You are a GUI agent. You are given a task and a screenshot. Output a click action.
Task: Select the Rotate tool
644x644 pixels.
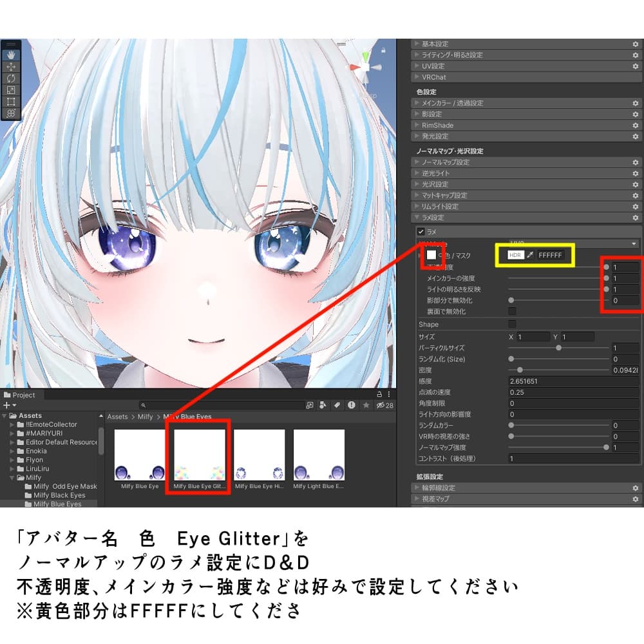11,78
